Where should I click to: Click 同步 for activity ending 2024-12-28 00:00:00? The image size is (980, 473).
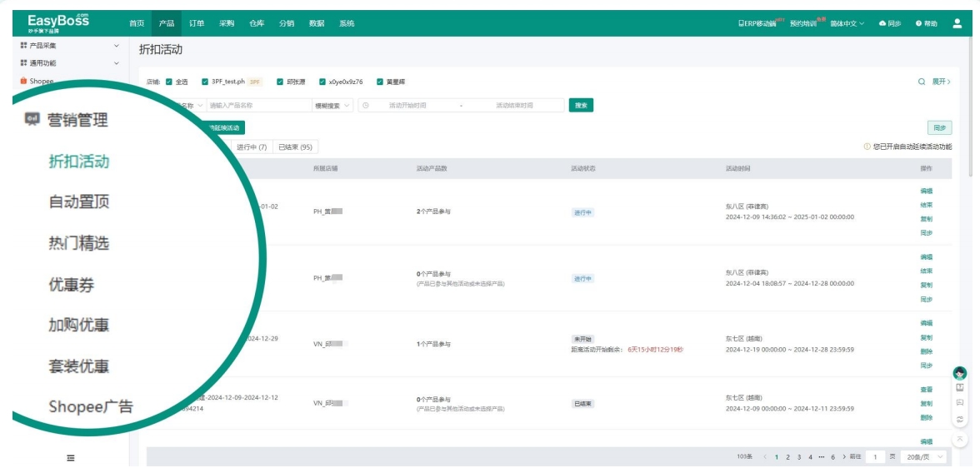point(927,299)
